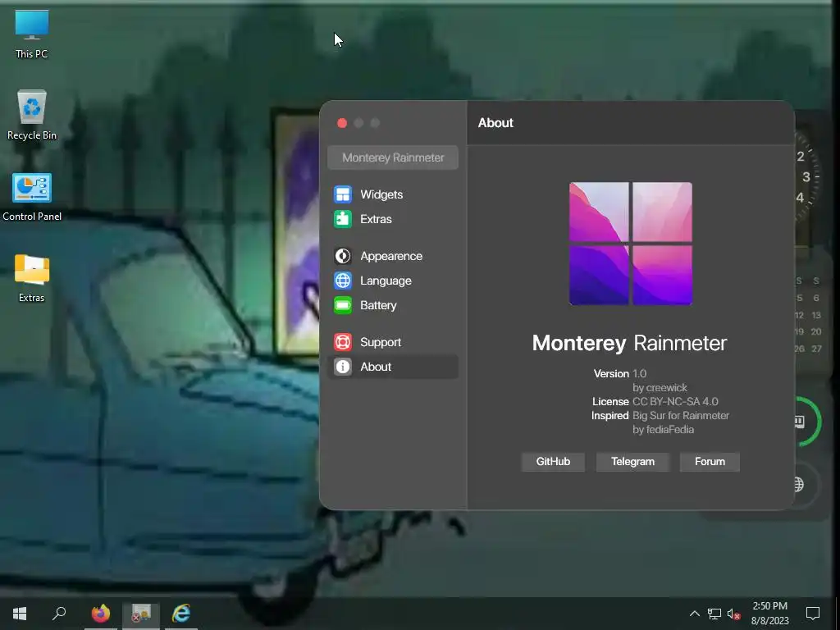Select Extras in the sidebar
The height and width of the screenshot is (630, 840).
(x=393, y=219)
